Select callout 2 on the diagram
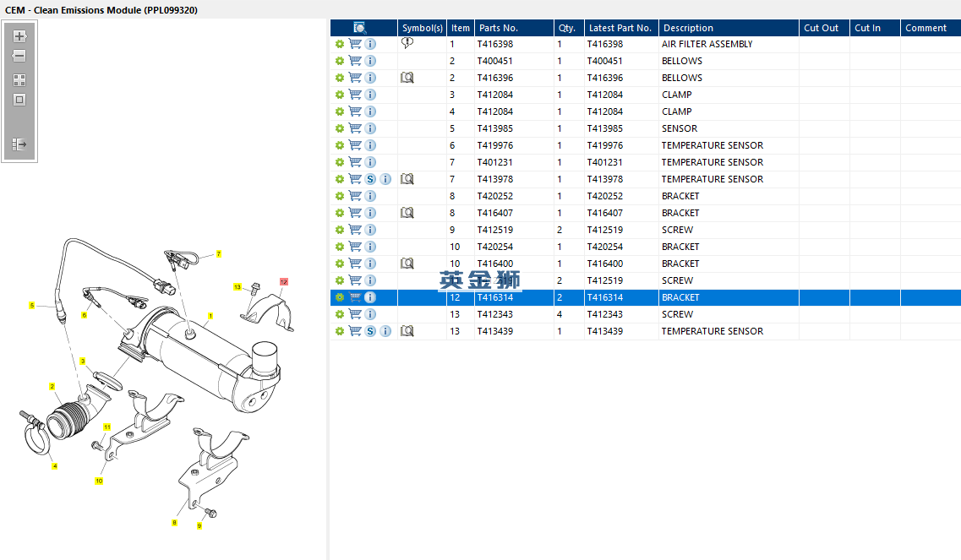 click(x=52, y=387)
